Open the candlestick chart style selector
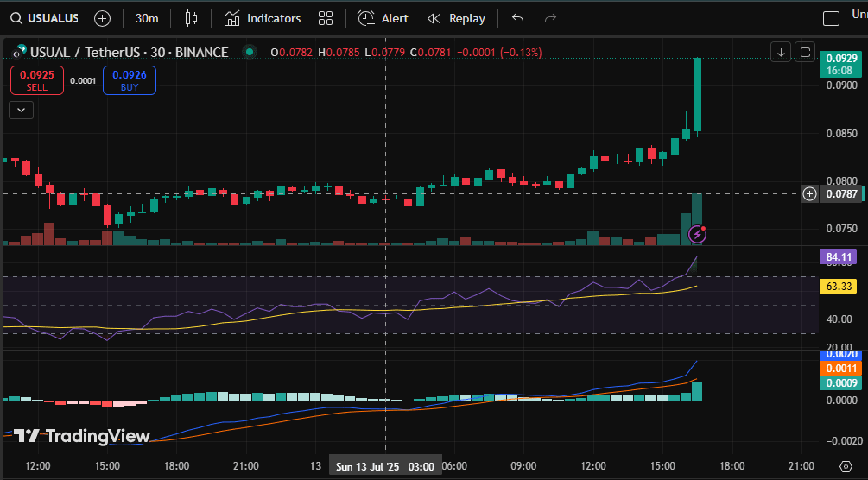This screenshot has width=868, height=480. pyautogui.click(x=191, y=18)
